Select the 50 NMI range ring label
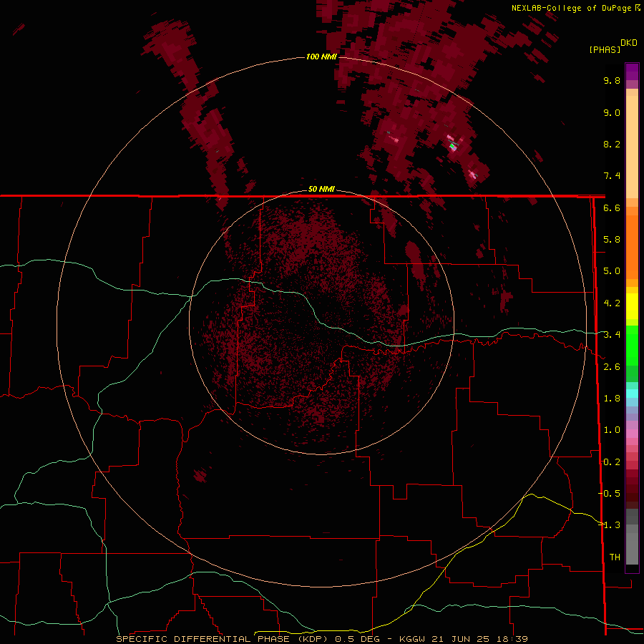The image size is (644, 644). [321, 189]
